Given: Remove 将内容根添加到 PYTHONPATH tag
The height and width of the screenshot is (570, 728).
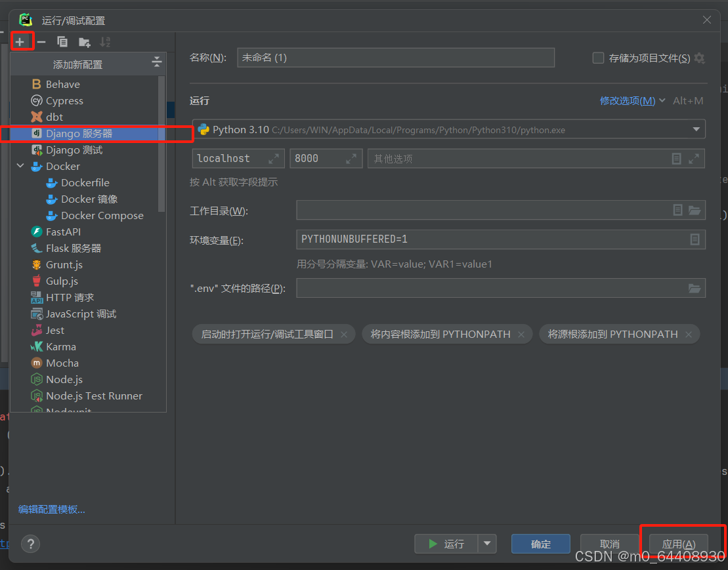Looking at the screenshot, I should 521,335.
